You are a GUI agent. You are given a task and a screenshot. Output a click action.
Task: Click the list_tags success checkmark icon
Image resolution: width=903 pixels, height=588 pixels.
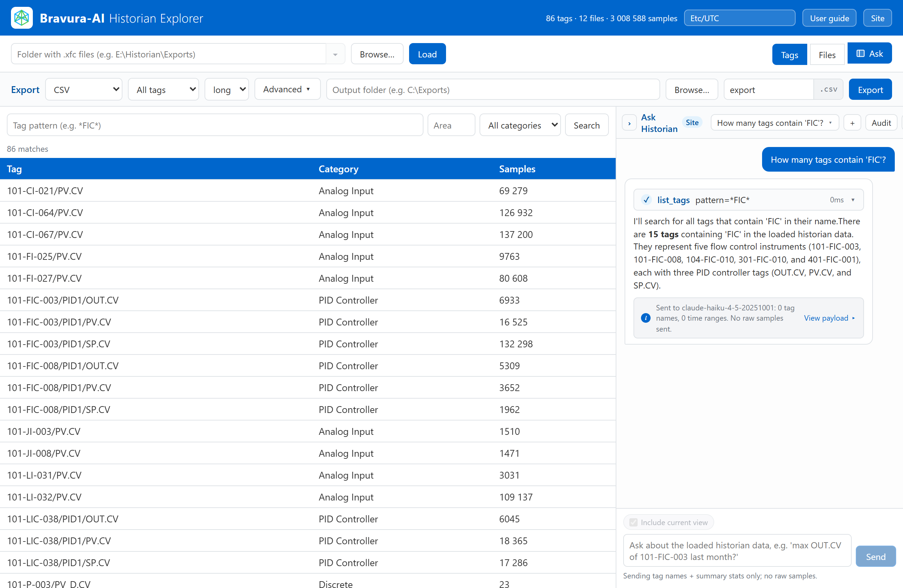[x=646, y=200]
